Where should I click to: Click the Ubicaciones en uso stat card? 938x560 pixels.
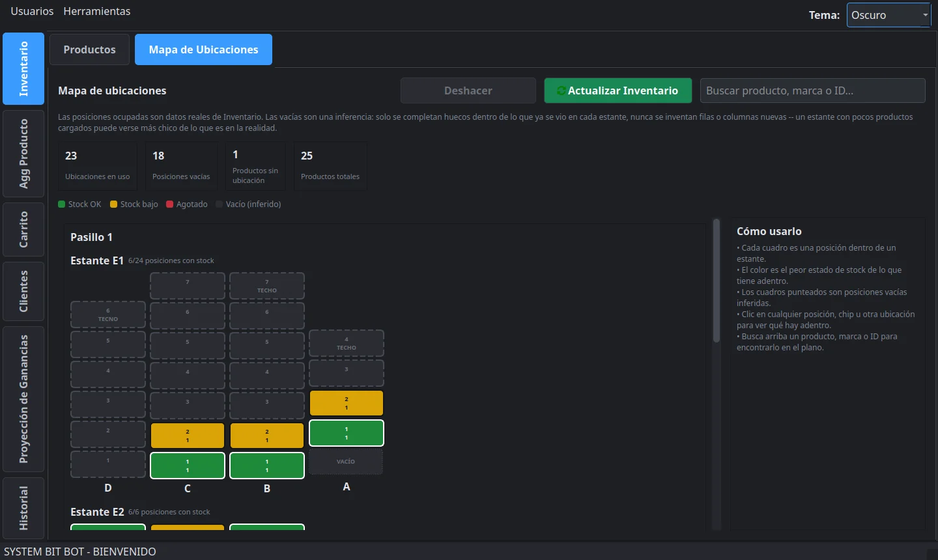(98, 166)
